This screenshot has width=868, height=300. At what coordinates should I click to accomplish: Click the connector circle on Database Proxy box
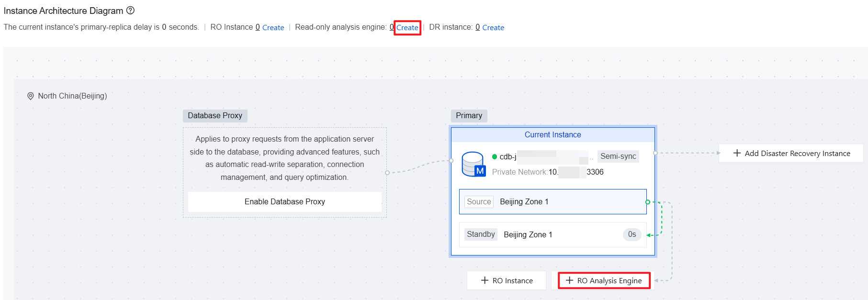pyautogui.click(x=387, y=173)
